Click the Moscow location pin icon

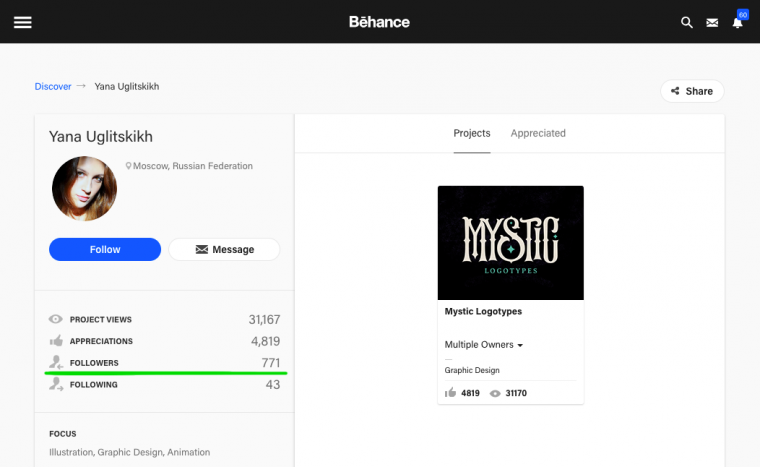129,166
